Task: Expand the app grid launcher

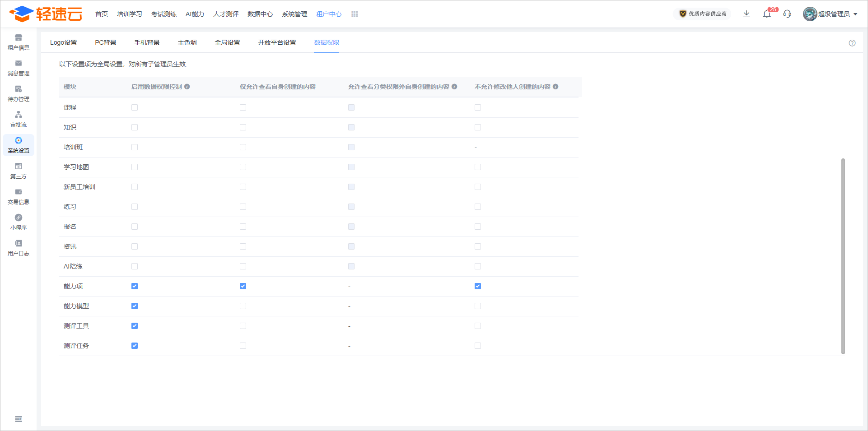Action: pos(355,14)
